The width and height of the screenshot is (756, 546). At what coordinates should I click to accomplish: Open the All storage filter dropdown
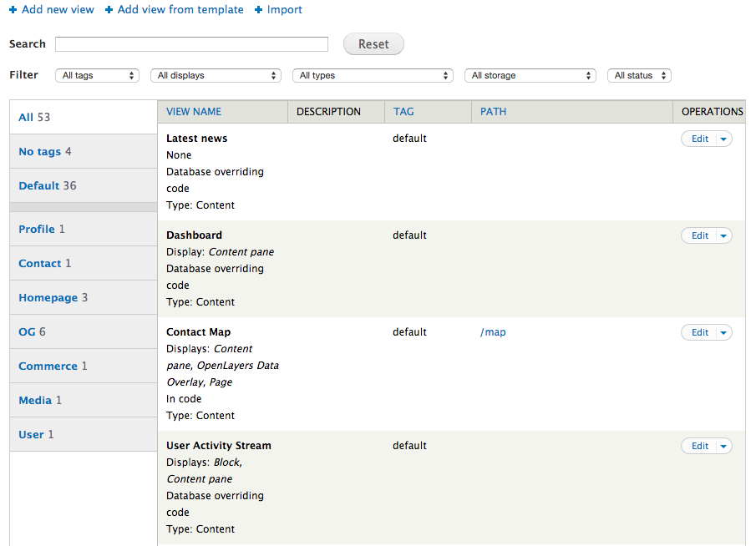click(x=530, y=75)
